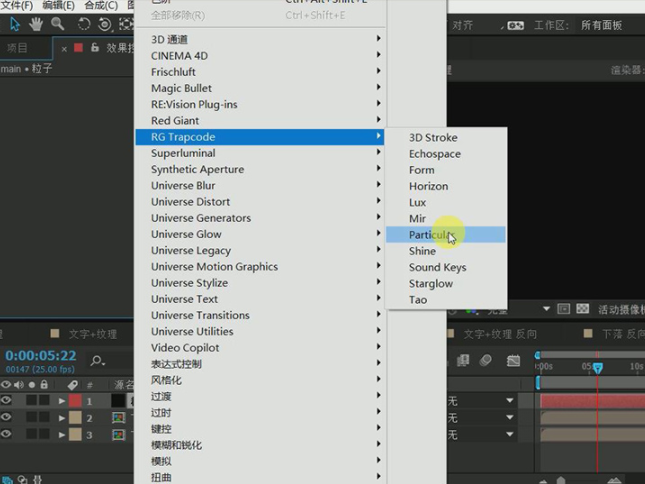
Task: Open the Magic Bullet submenu
Action: [x=260, y=88]
